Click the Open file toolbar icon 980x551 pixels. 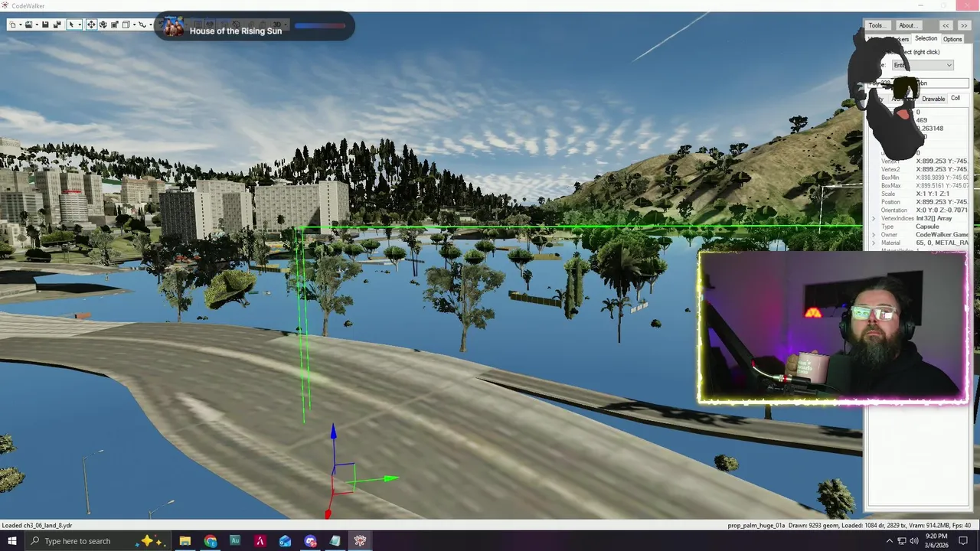pyautogui.click(x=28, y=24)
